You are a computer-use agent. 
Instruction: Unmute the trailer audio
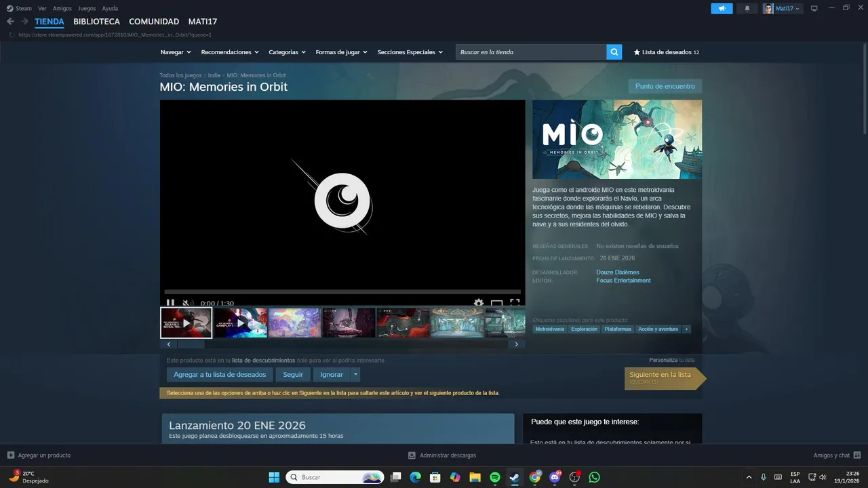tap(188, 303)
